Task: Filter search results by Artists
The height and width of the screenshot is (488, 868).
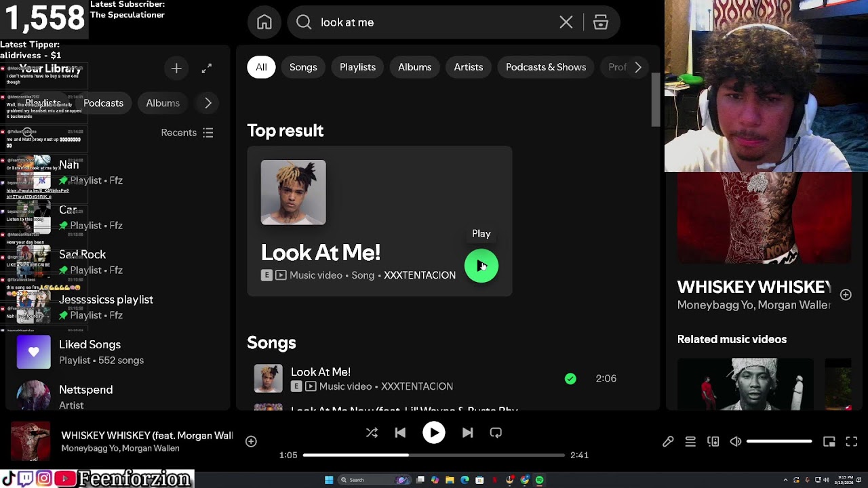Action: pos(469,67)
